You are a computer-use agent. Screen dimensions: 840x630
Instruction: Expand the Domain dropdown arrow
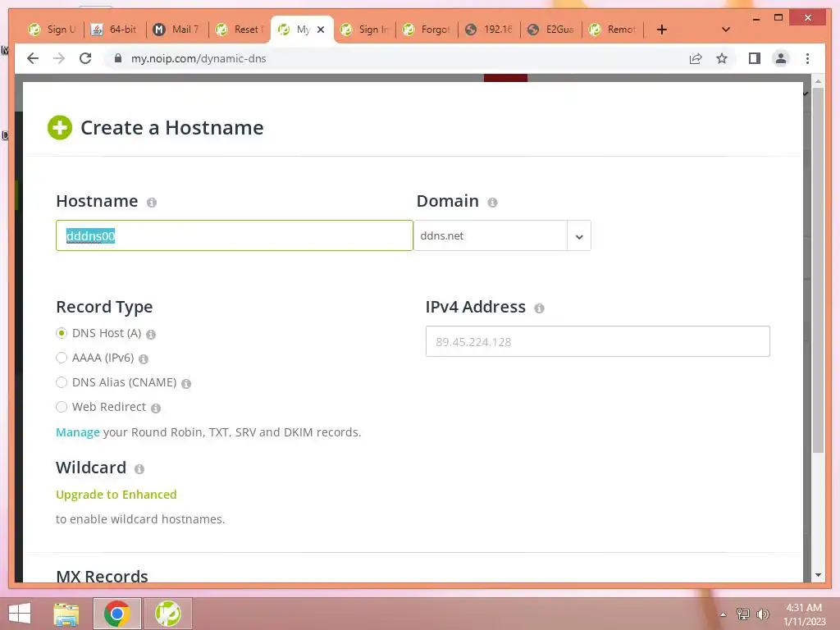[579, 235]
